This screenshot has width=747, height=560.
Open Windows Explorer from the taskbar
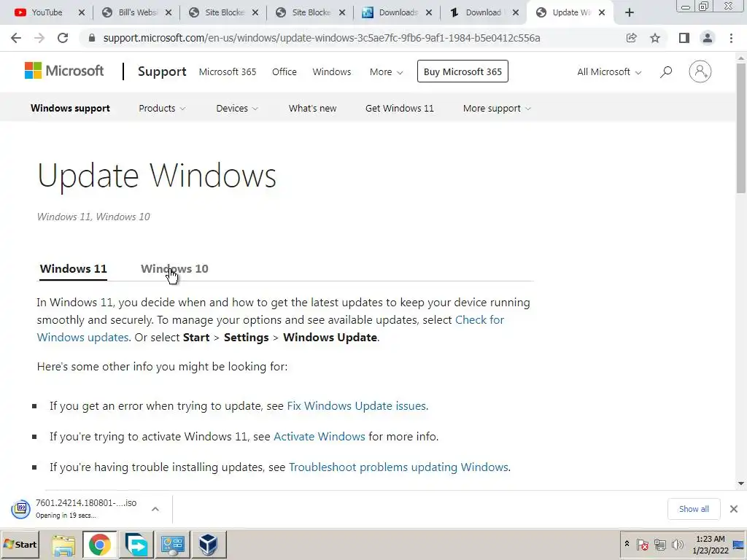pos(63,544)
